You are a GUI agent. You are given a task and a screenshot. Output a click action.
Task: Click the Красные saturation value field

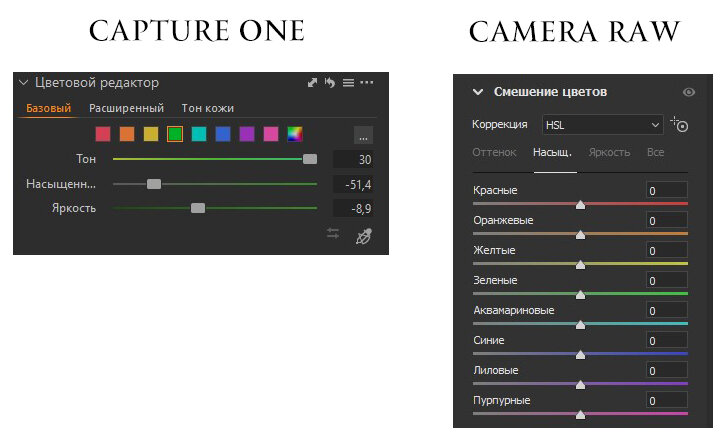point(666,191)
